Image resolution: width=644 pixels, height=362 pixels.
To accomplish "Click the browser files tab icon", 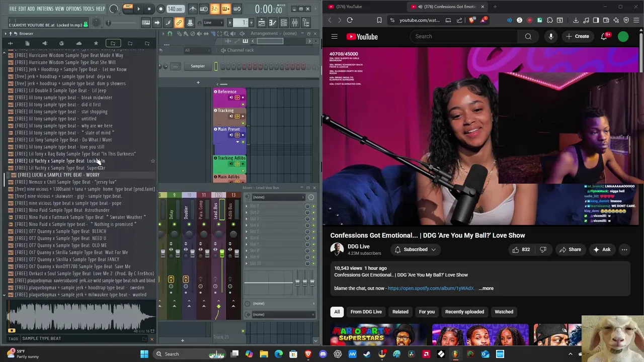I will point(27,43).
